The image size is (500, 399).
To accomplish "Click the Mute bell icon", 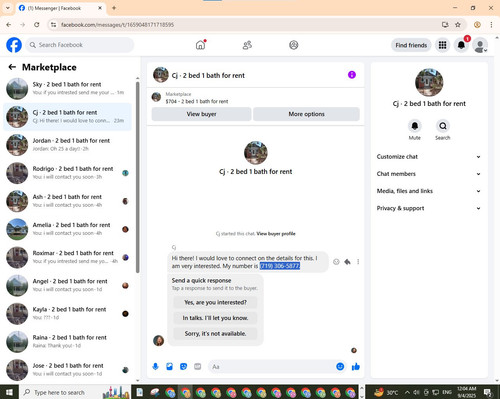I will point(415,126).
